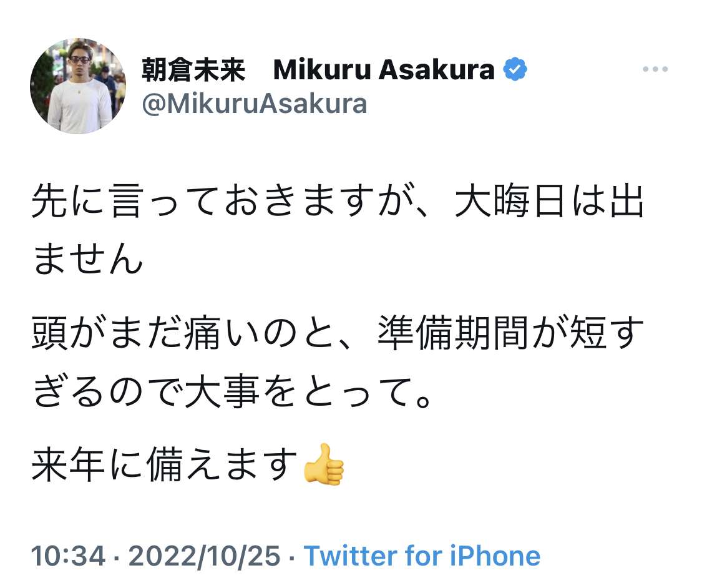This screenshot has height=588, width=702.
Task: Click the thumbs-up emoji in the tweet
Action: click(x=323, y=464)
